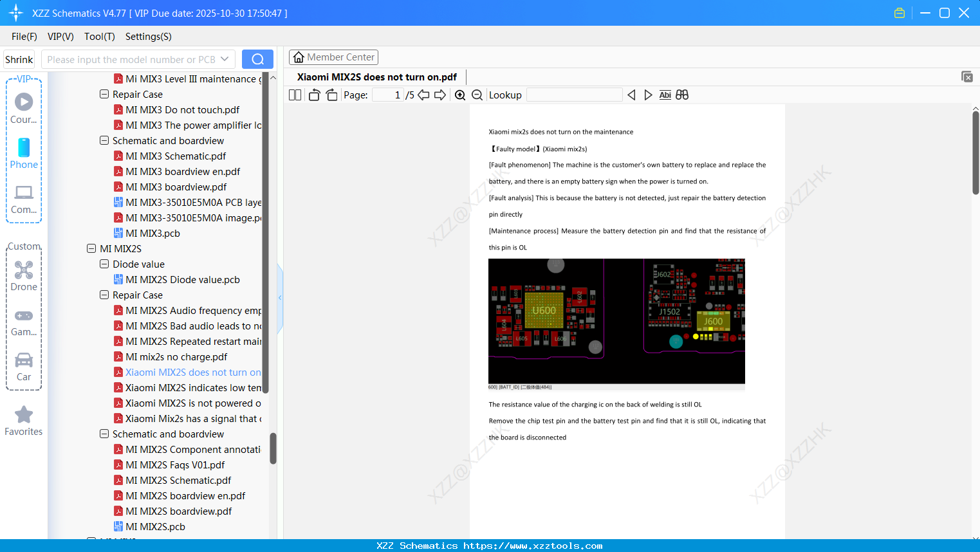Click the XZZ app logo icon
The height and width of the screenshot is (552, 980).
[x=16, y=13]
